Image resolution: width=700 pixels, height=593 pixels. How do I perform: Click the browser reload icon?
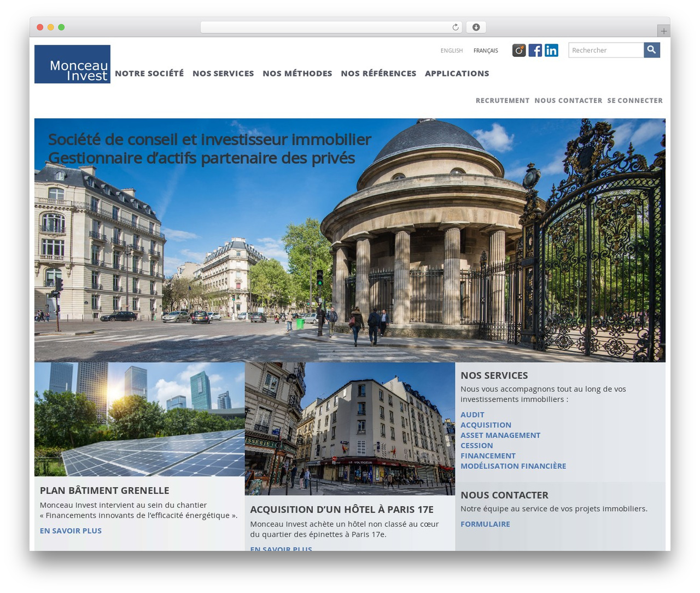[x=455, y=27]
